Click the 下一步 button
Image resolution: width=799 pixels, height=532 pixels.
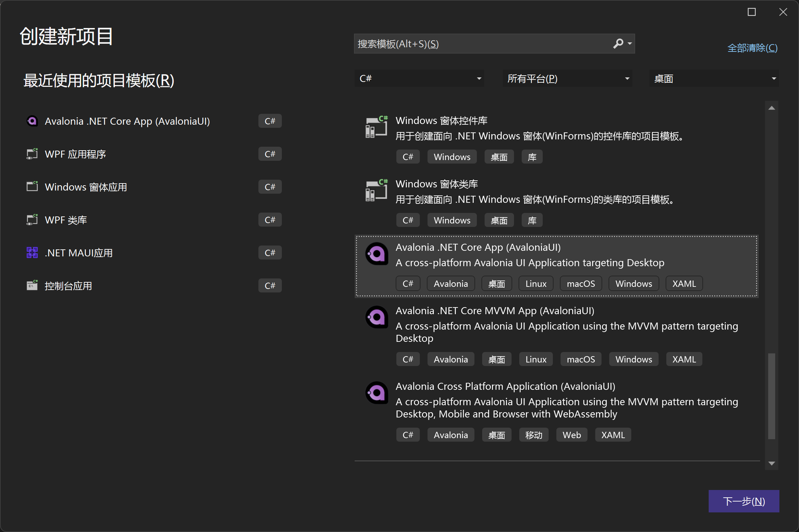click(x=744, y=501)
